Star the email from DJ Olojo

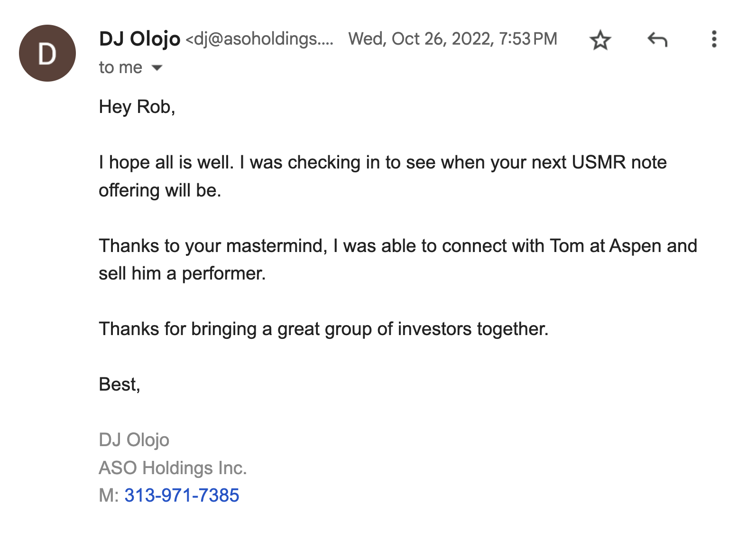coord(600,40)
